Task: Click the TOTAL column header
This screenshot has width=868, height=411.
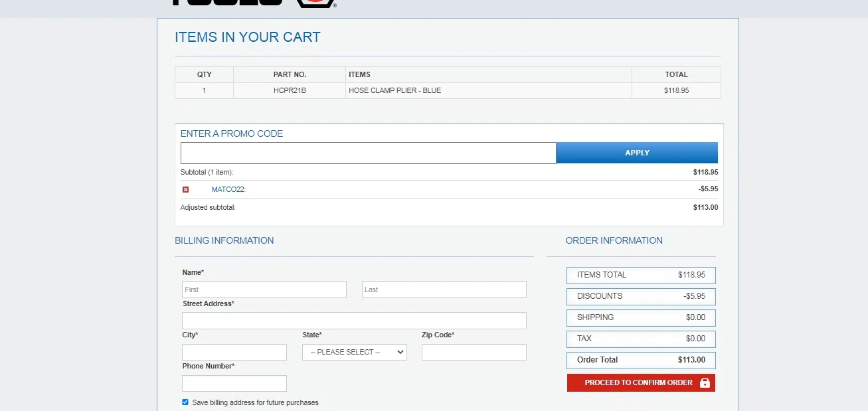Action: [x=676, y=74]
